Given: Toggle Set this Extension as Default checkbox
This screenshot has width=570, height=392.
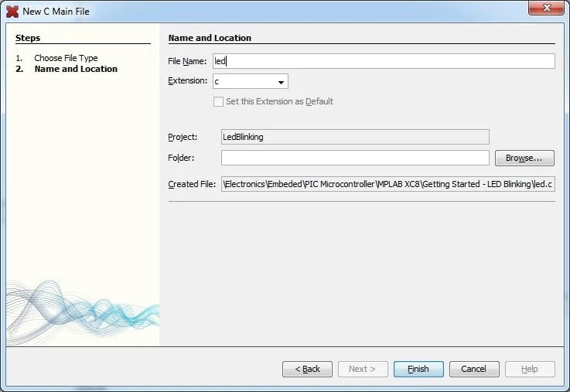Looking at the screenshot, I should 218,102.
